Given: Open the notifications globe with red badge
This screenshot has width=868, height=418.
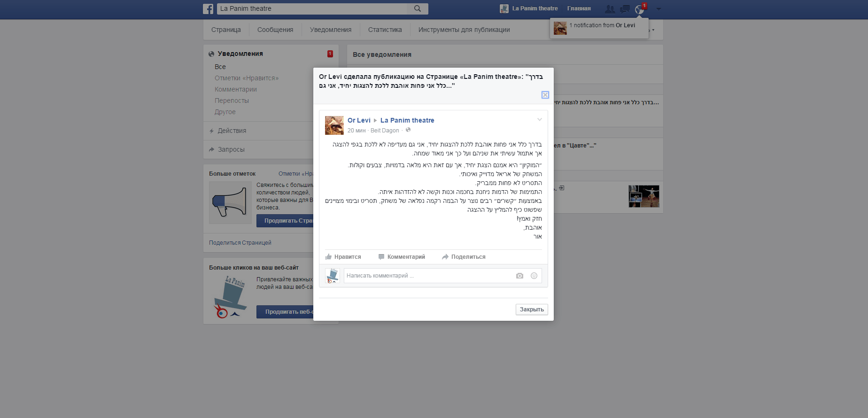Looking at the screenshot, I should 640,9.
